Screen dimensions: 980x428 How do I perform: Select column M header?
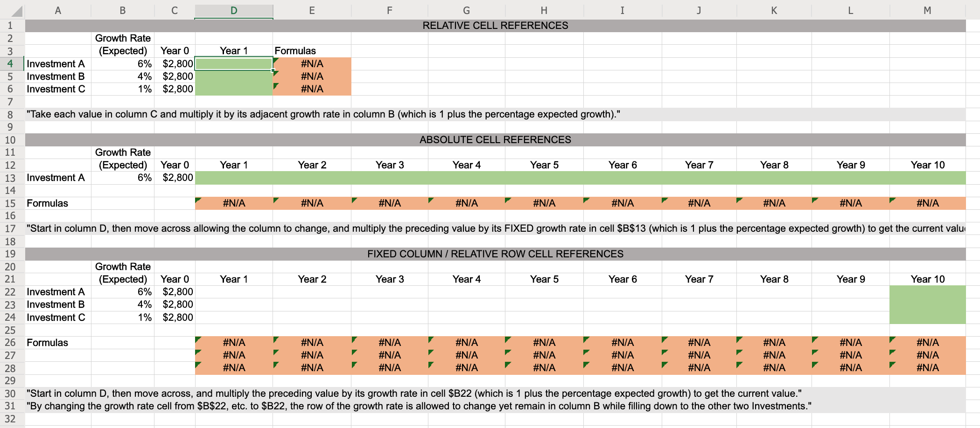coord(927,11)
